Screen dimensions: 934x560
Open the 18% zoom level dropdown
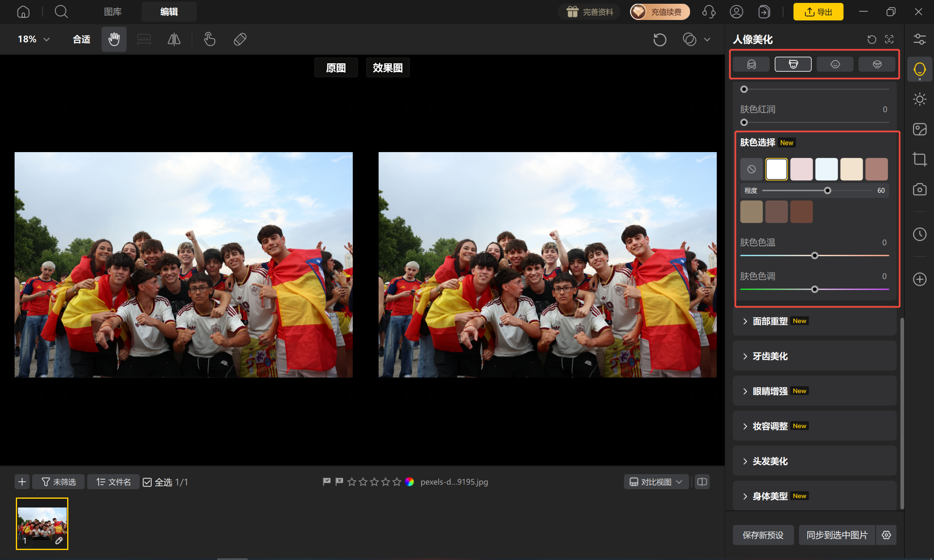[33, 39]
